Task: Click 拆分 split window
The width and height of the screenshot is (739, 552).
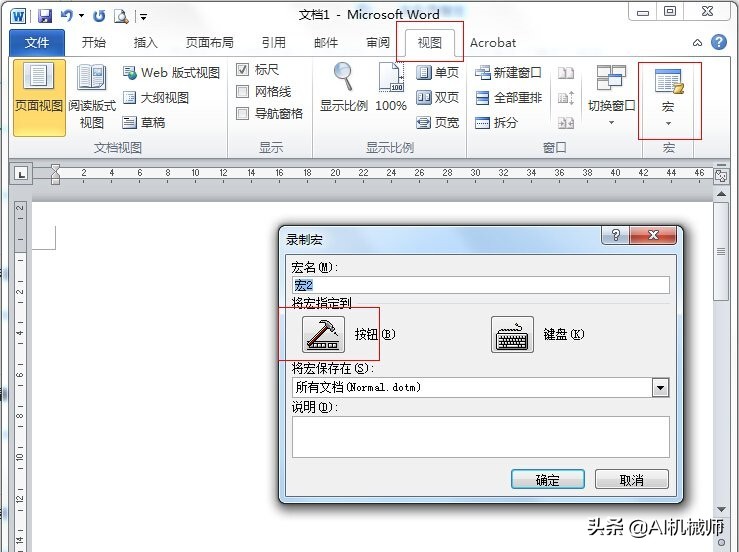Action: [x=496, y=123]
